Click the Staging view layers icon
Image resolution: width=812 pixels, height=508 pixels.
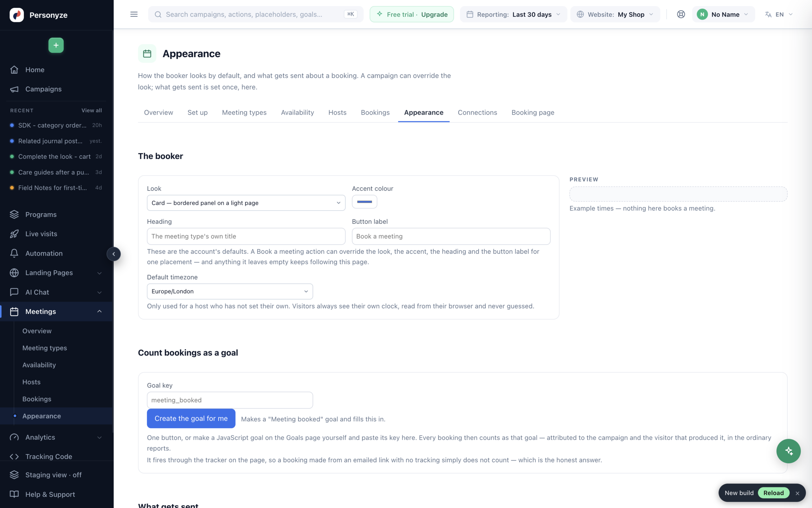[x=14, y=475]
